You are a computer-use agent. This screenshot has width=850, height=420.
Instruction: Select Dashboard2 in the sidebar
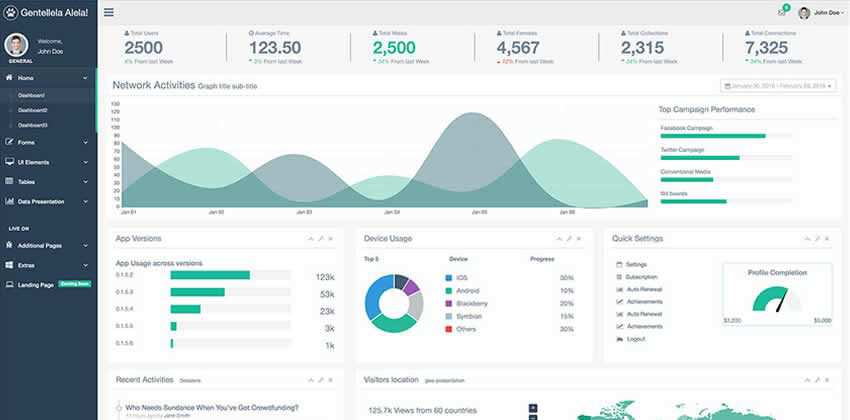33,110
